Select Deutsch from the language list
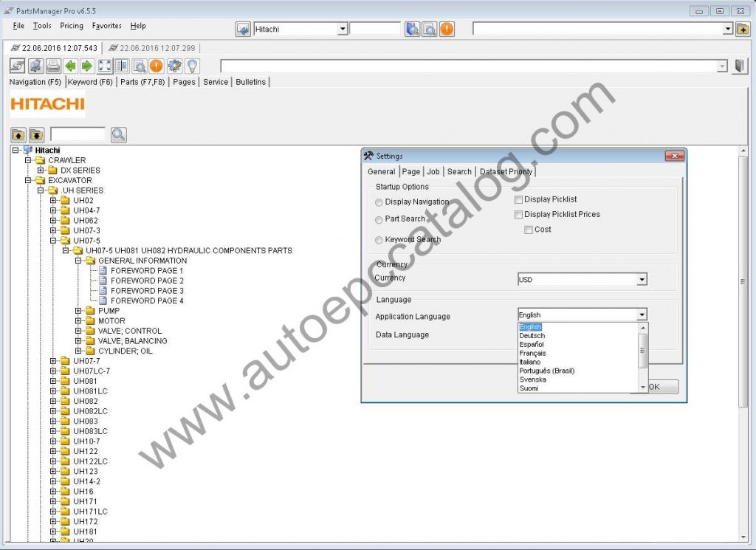This screenshot has height=550, width=756. pos(532,335)
